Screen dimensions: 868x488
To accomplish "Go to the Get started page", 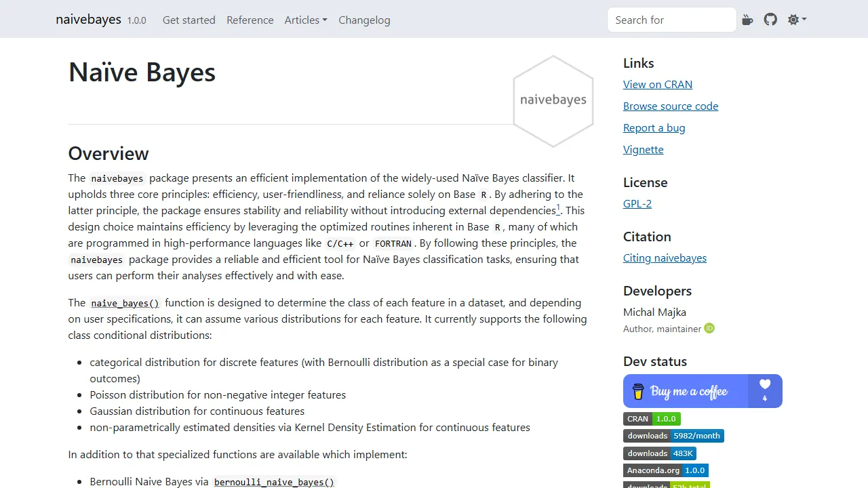I will tap(189, 20).
